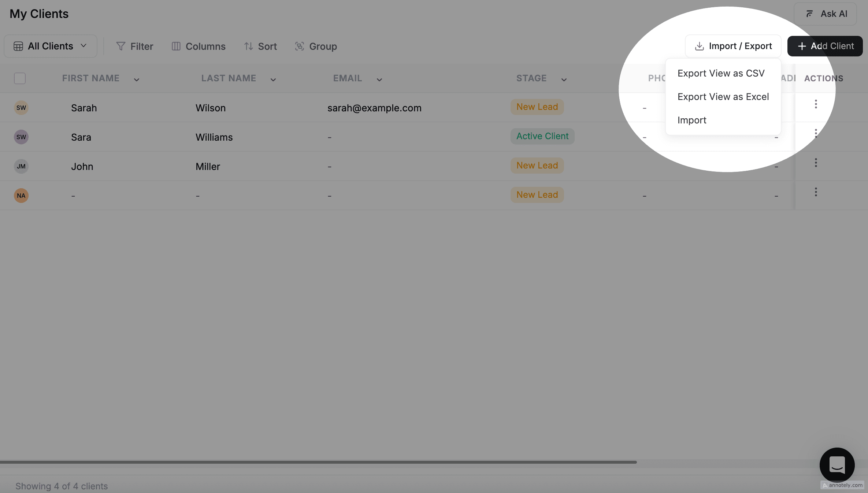The image size is (868, 493).
Task: Click the horizontal scrollbar track
Action: [319, 462]
